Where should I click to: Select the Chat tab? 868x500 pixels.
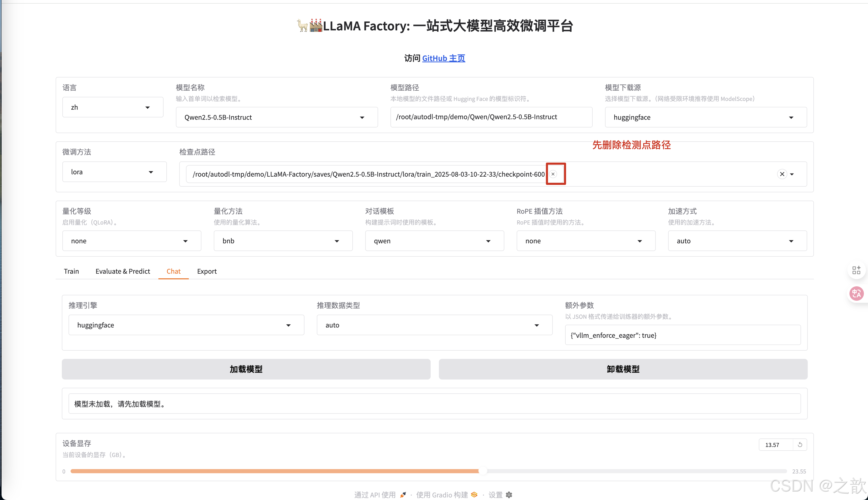173,271
